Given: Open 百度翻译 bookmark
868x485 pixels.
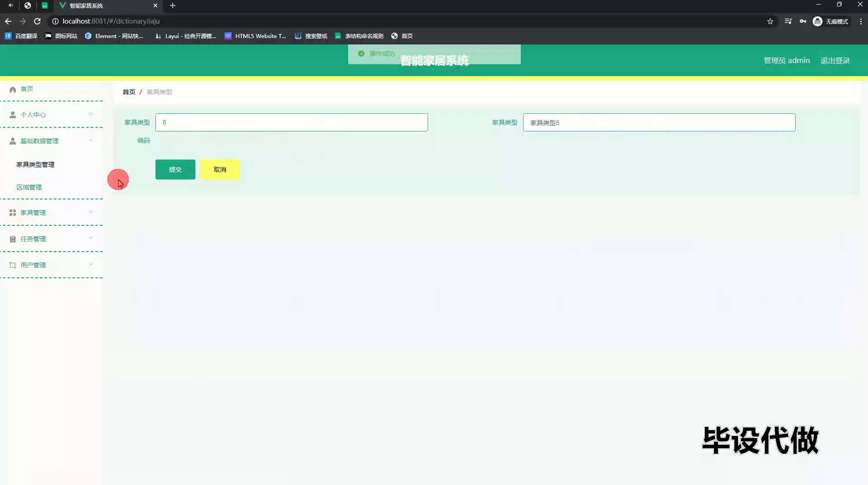Looking at the screenshot, I should point(21,36).
